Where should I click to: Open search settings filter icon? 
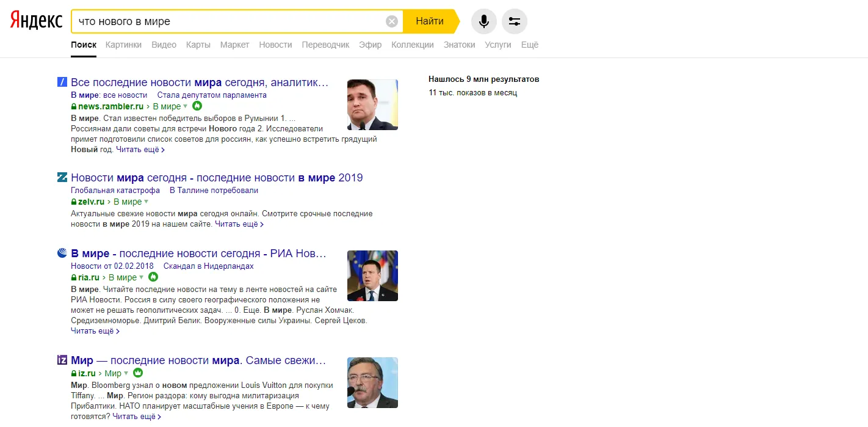click(x=514, y=21)
